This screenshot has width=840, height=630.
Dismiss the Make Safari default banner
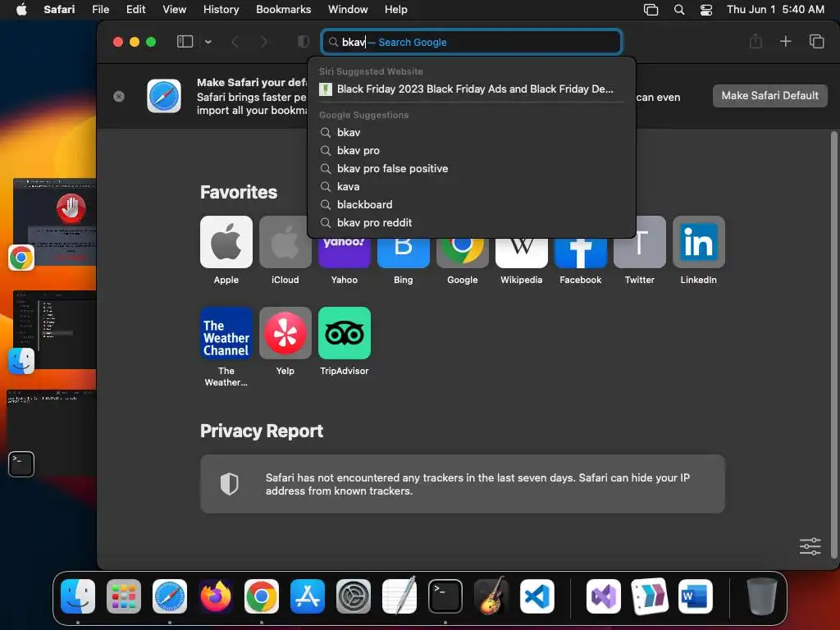119,96
